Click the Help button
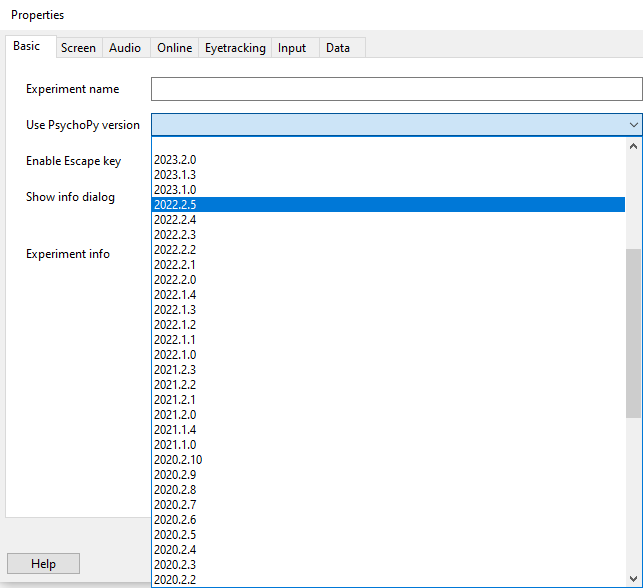 point(43,564)
